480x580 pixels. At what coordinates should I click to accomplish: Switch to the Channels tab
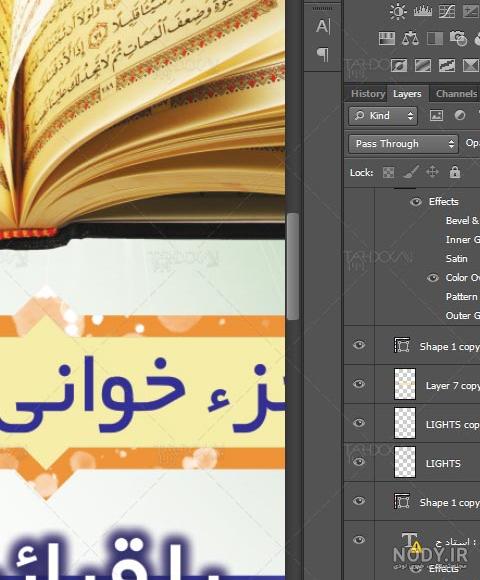456,94
